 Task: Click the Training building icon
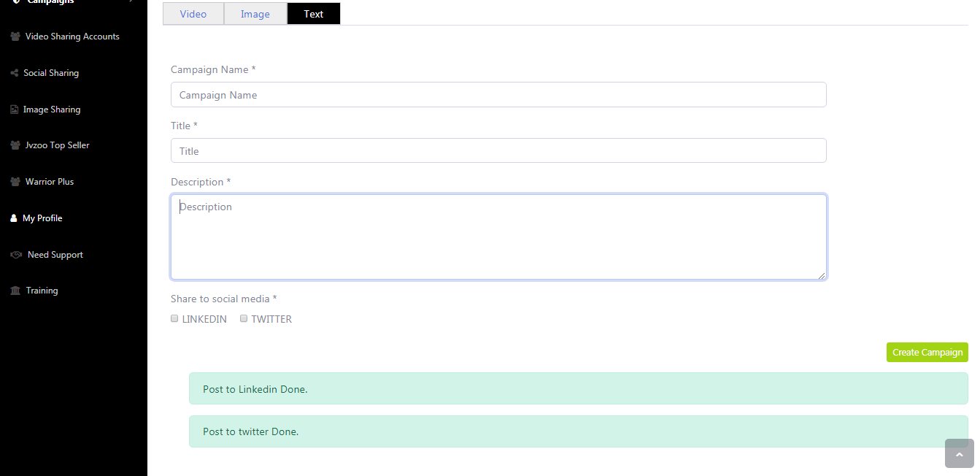point(15,291)
